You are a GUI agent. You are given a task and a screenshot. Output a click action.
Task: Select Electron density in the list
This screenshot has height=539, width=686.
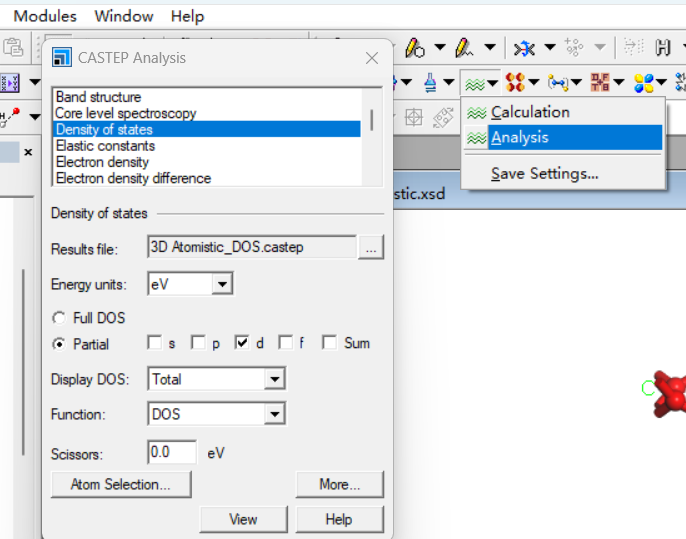pyautogui.click(x=207, y=162)
